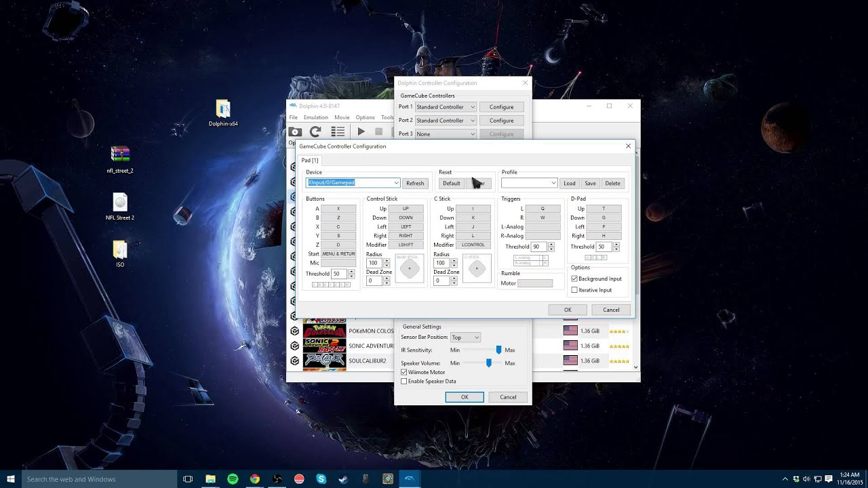Image resolution: width=868 pixels, height=488 pixels.
Task: Open Spotify from the taskbar
Action: click(233, 479)
